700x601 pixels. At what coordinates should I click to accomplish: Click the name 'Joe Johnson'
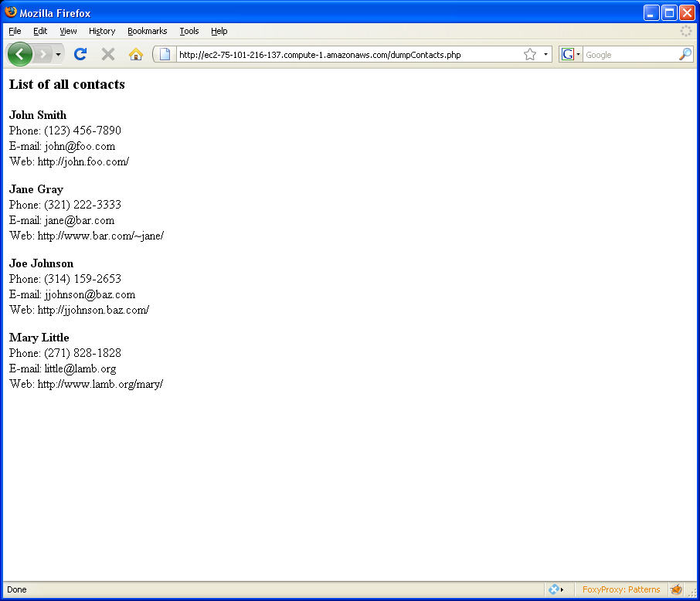click(x=41, y=263)
